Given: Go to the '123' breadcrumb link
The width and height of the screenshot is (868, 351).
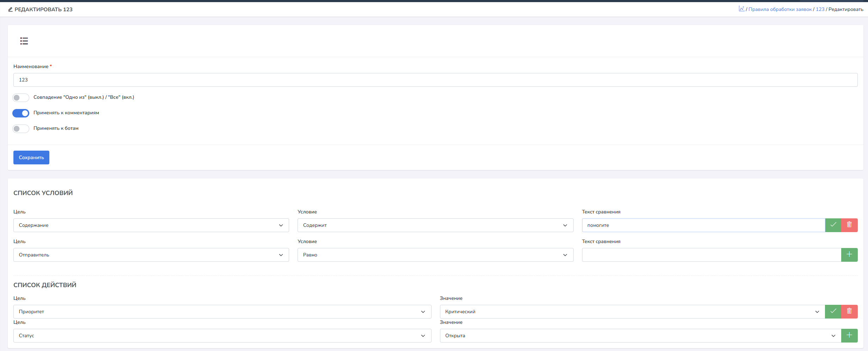Looking at the screenshot, I should 820,9.
